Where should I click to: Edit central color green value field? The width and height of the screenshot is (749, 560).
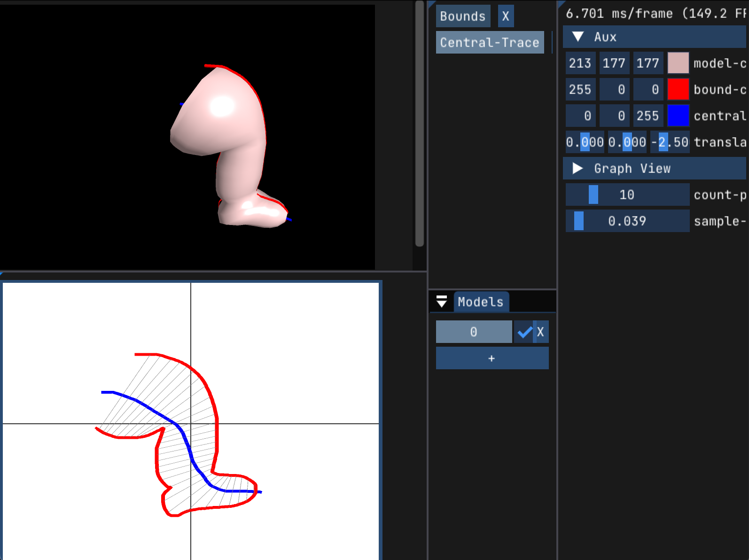[614, 116]
